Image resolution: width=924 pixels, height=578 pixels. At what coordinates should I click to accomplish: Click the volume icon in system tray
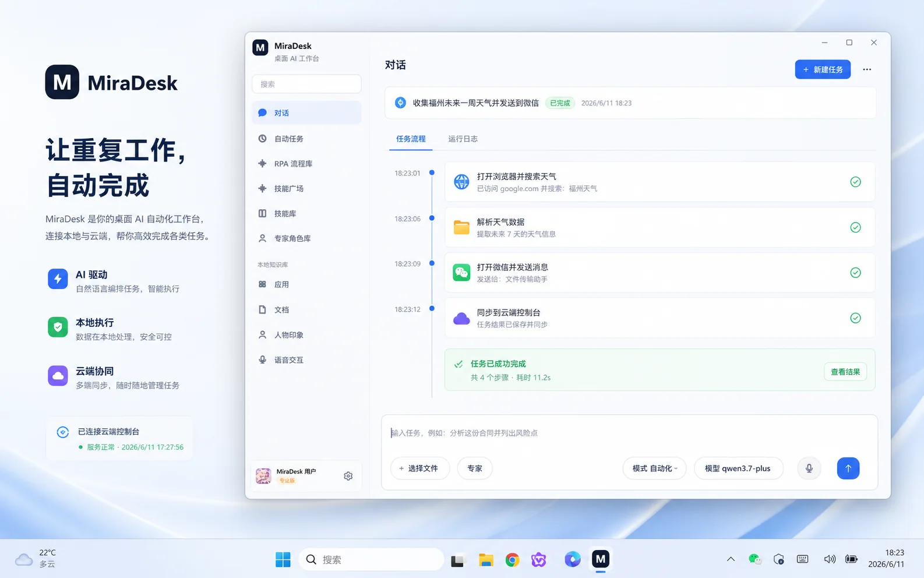click(830, 559)
